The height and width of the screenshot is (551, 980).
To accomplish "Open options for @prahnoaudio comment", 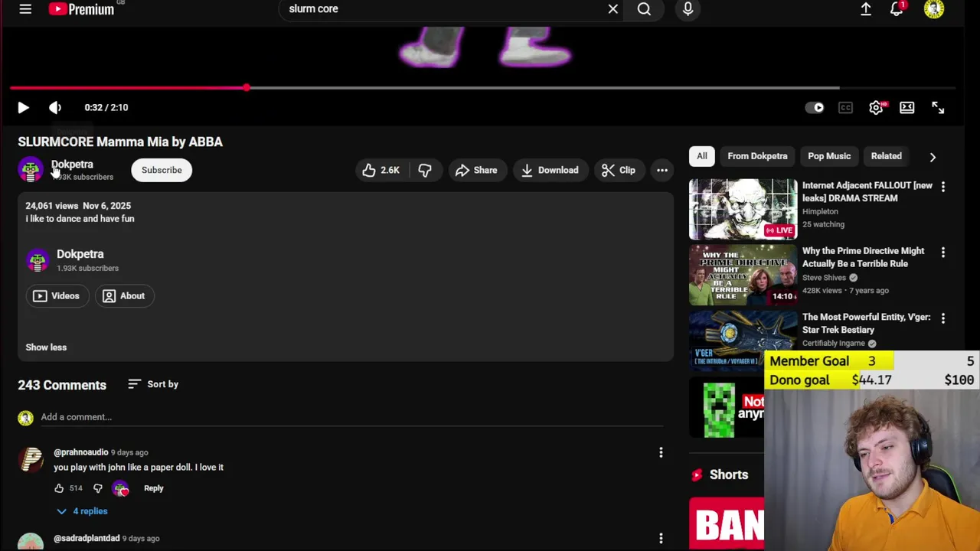I will [661, 453].
